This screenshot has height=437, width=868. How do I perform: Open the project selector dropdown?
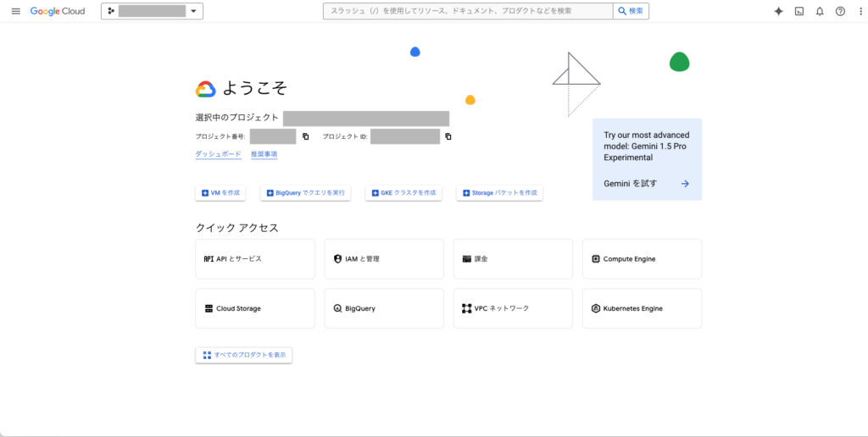point(153,11)
